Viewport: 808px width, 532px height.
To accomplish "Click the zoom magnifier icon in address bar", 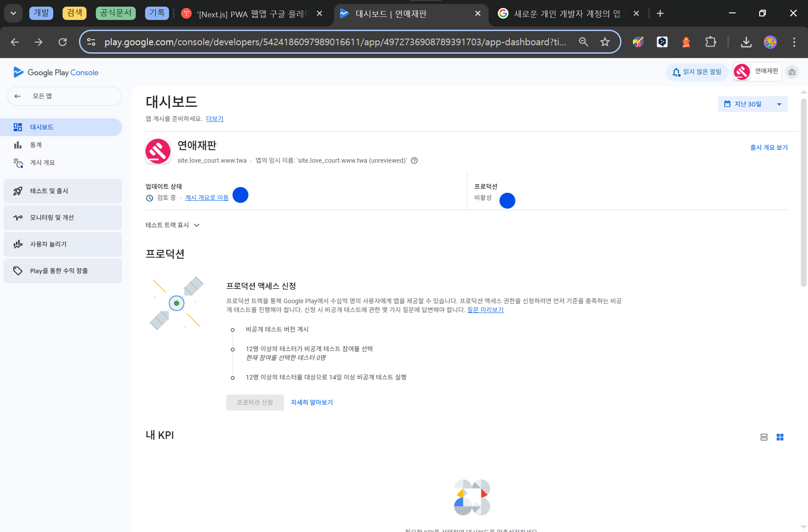I will (583, 42).
